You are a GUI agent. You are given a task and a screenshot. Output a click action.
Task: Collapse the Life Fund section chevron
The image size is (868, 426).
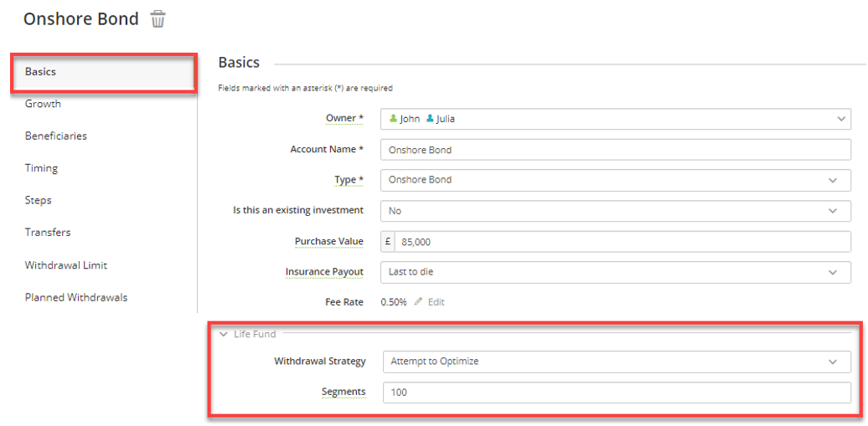[x=224, y=334]
